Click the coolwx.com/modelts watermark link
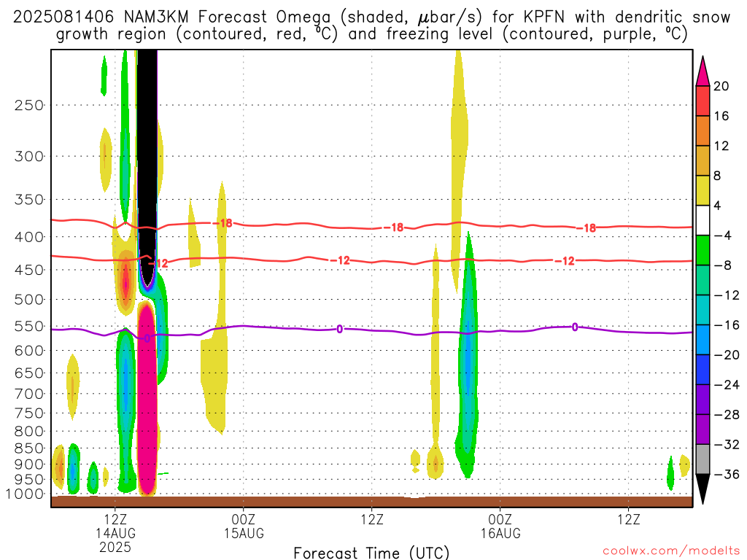Viewport: 747px width, 560px height. [x=671, y=551]
